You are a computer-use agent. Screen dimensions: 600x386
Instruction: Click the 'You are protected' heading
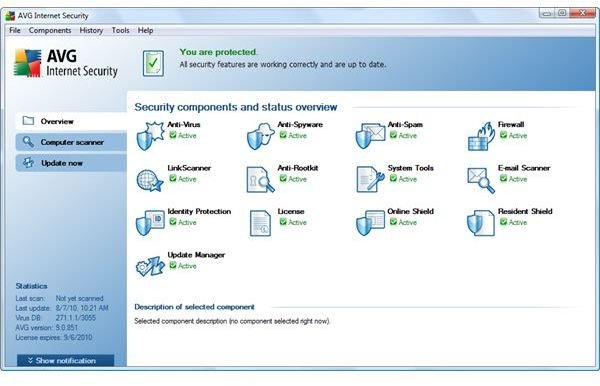[x=218, y=52]
